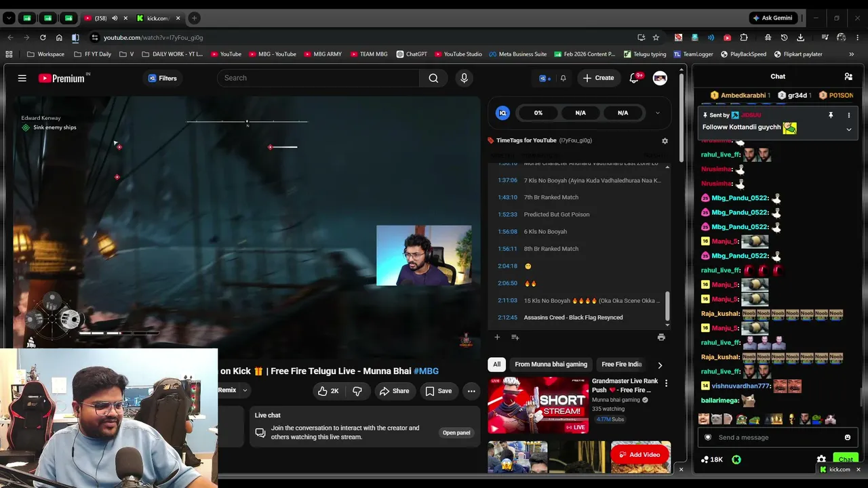Search by voice with the microphone icon
The height and width of the screenshot is (488, 868).
pos(464,78)
